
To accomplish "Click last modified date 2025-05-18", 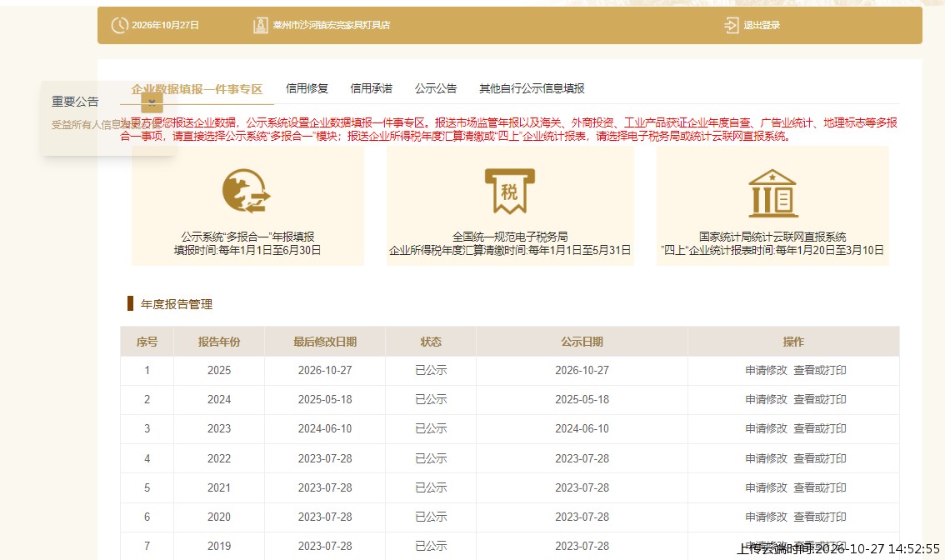I will pyautogui.click(x=325, y=399).
